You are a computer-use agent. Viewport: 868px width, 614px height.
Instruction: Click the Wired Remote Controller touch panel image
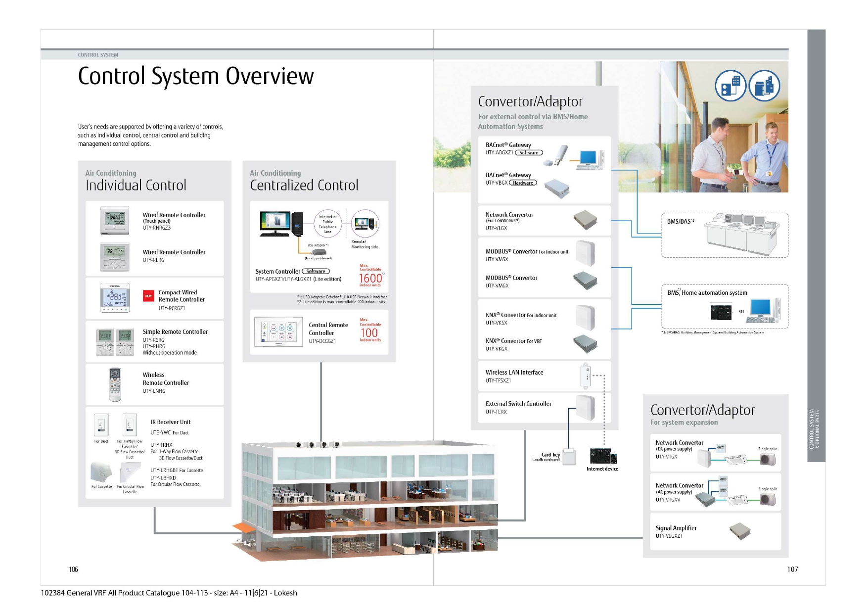tap(115, 220)
